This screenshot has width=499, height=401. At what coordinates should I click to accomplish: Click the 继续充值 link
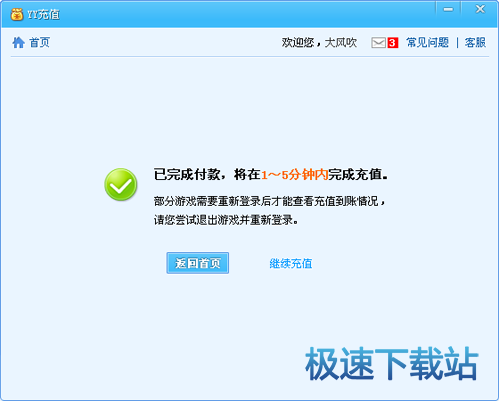(291, 263)
